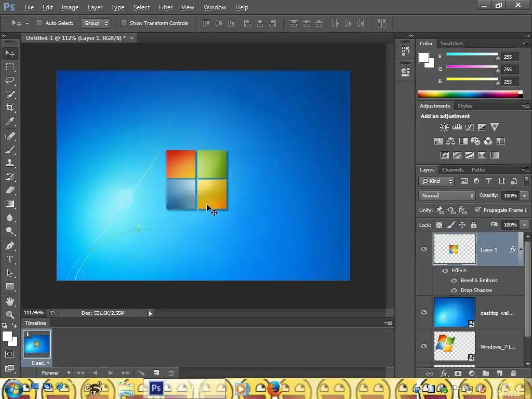Select frame 1 thumbnail in Timeline

pyautogui.click(x=37, y=344)
